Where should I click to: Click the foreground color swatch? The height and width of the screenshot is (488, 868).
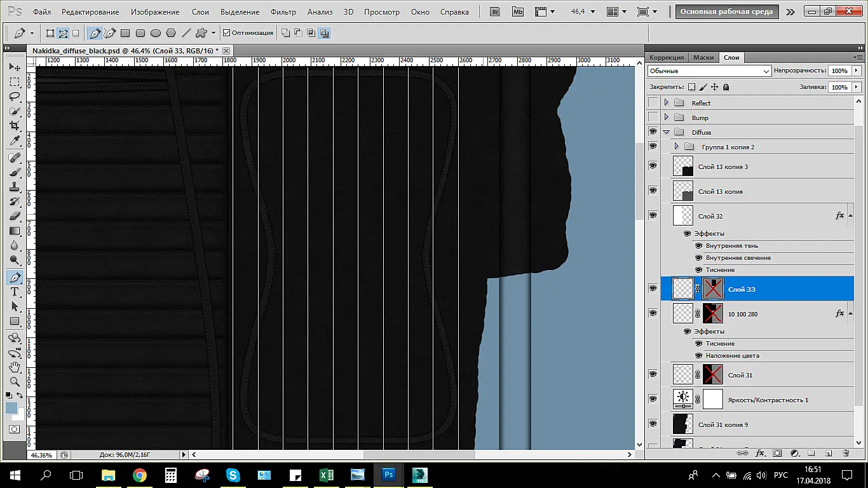point(11,409)
